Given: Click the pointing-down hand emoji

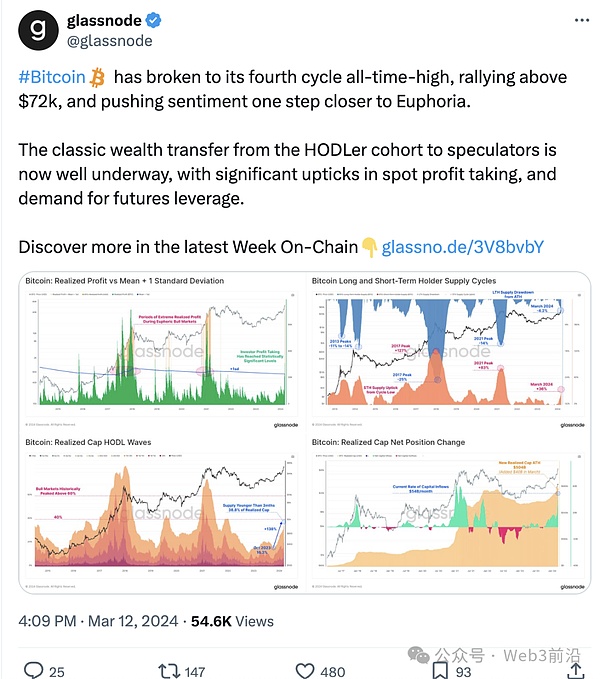Looking at the screenshot, I should coord(369,246).
